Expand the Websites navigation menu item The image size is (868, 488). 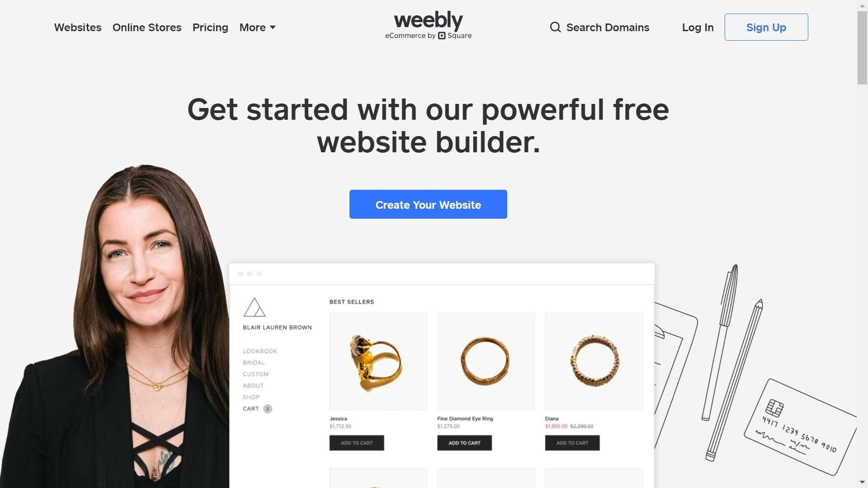coord(77,28)
